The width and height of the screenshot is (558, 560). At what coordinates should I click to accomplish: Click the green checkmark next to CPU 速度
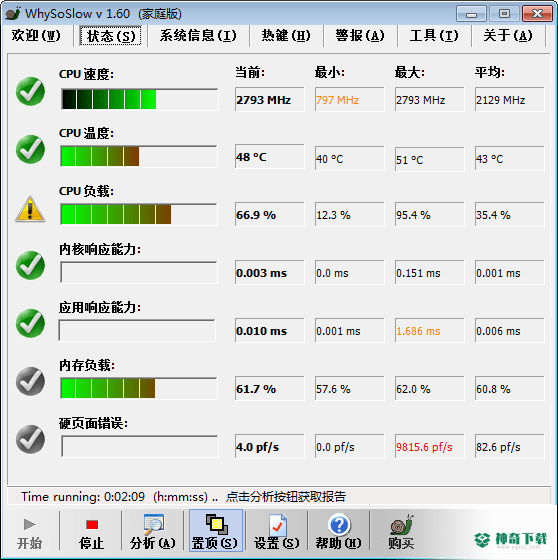pos(30,91)
